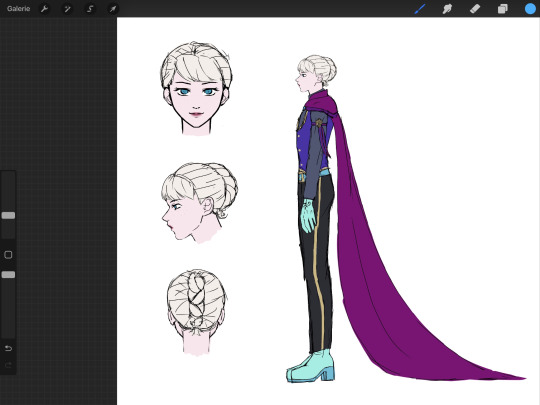Activate the Selection S tool
This screenshot has height=405, width=540.
tap(90, 9)
